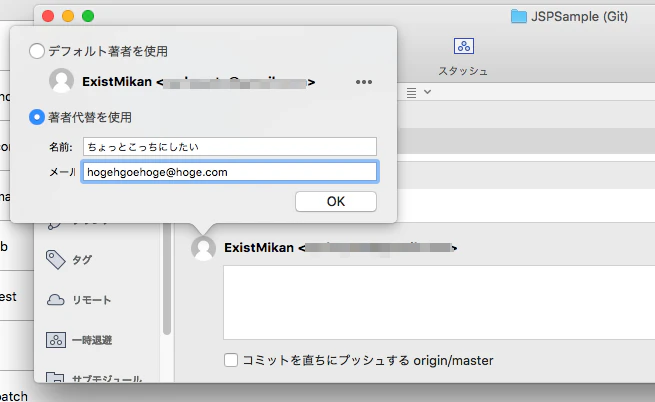Click the JSPSample (Git) folder title icon
This screenshot has height=402, width=655.
tap(518, 16)
